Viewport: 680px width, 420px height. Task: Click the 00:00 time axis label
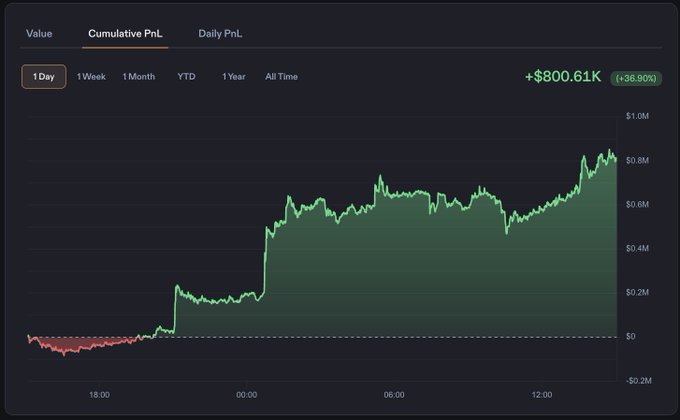tap(246, 395)
